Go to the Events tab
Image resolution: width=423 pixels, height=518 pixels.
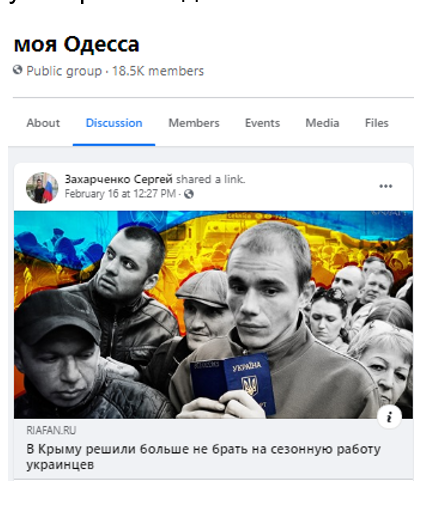262,123
